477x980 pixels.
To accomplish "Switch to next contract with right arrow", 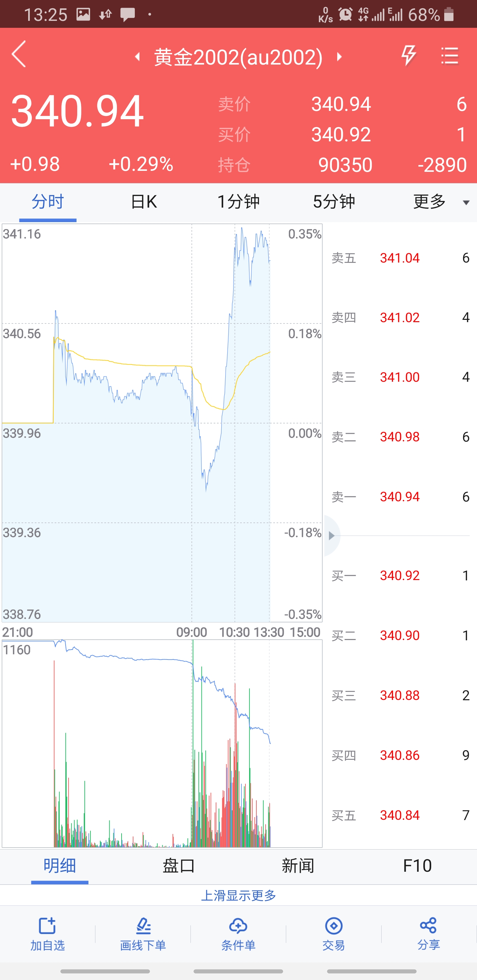I will click(x=339, y=57).
